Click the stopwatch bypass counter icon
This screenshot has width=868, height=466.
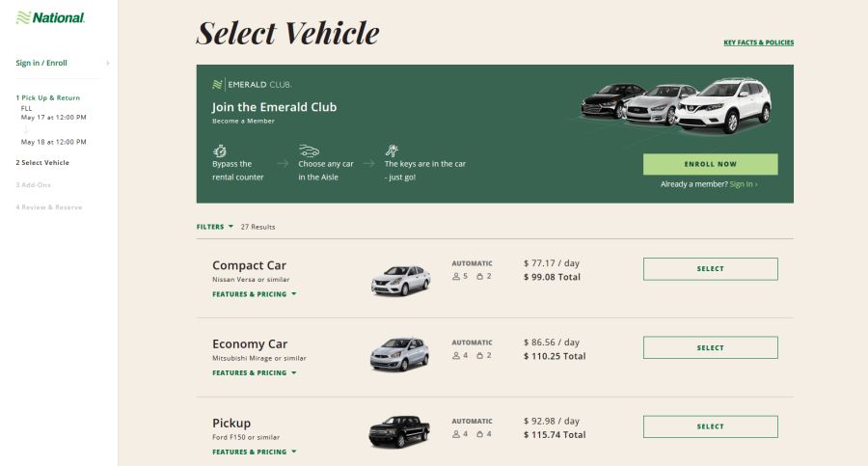coord(220,151)
